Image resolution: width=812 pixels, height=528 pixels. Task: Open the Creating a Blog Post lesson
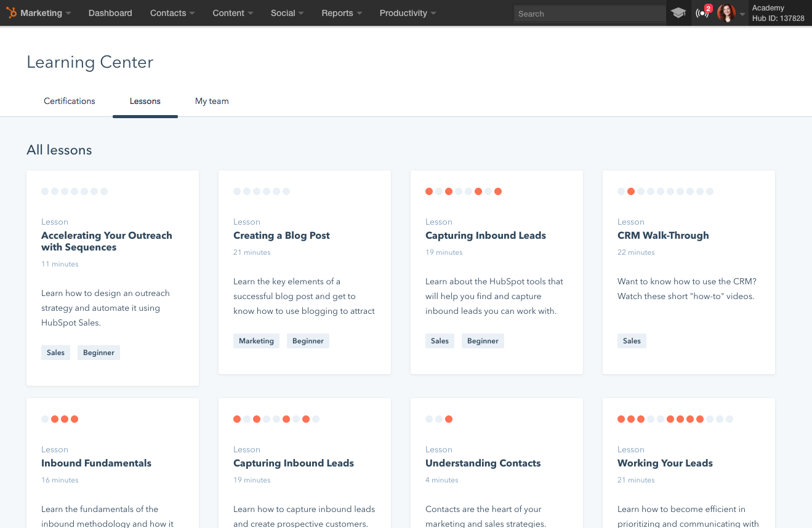click(x=281, y=236)
